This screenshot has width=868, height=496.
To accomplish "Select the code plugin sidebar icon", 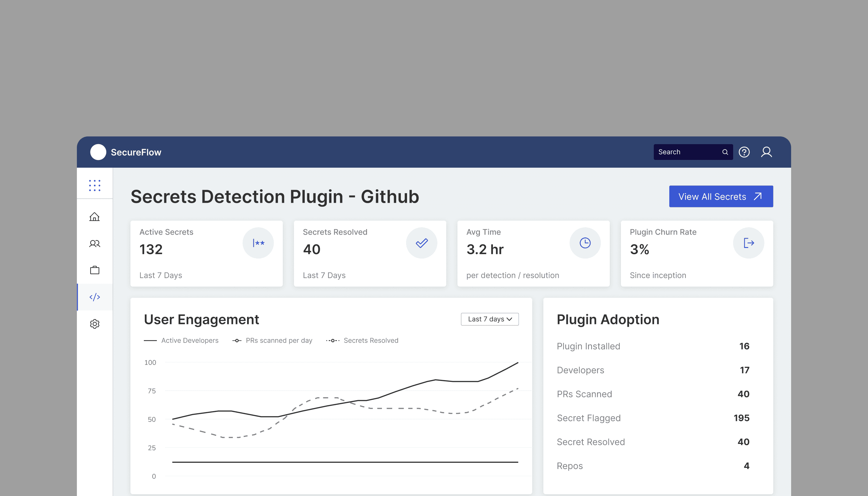I will click(95, 297).
